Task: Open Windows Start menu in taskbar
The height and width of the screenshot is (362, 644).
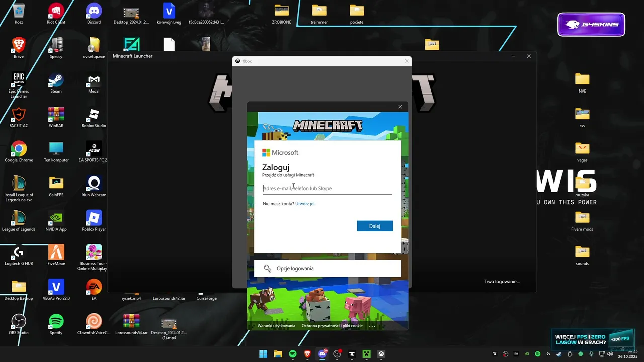Action: point(263,354)
